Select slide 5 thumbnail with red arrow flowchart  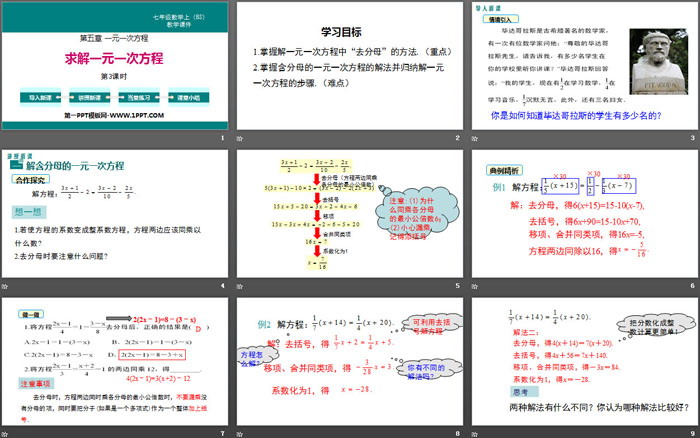coord(350,213)
